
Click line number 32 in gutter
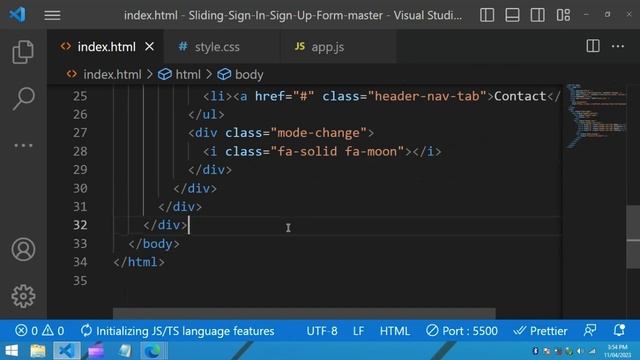click(x=80, y=225)
